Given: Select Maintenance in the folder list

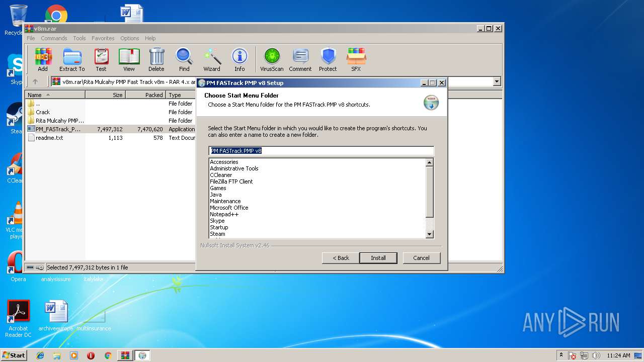Looking at the screenshot, I should tap(225, 201).
